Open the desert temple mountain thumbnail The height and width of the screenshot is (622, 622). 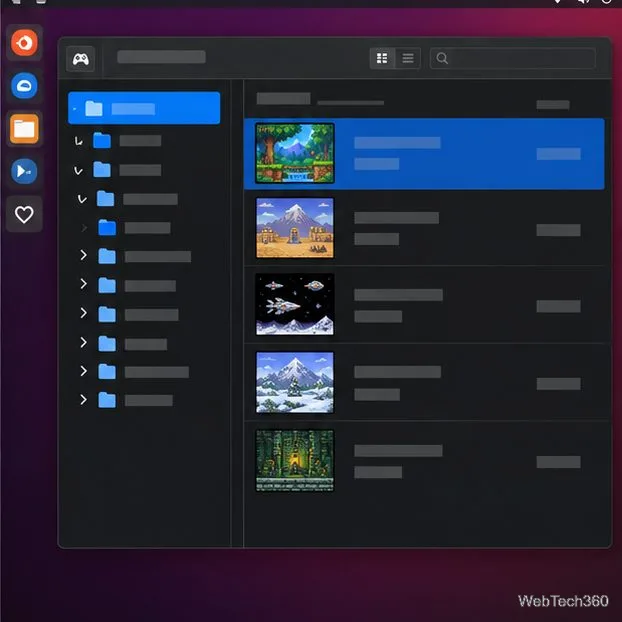pyautogui.click(x=295, y=228)
